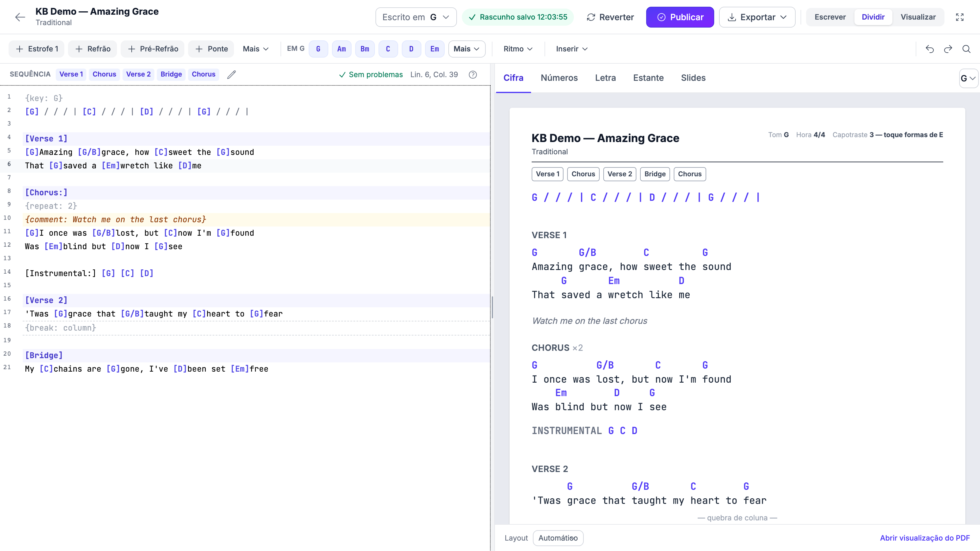Viewport: 980px width, 551px height.
Task: Expand the chords Mais dropdown
Action: pos(466,49)
